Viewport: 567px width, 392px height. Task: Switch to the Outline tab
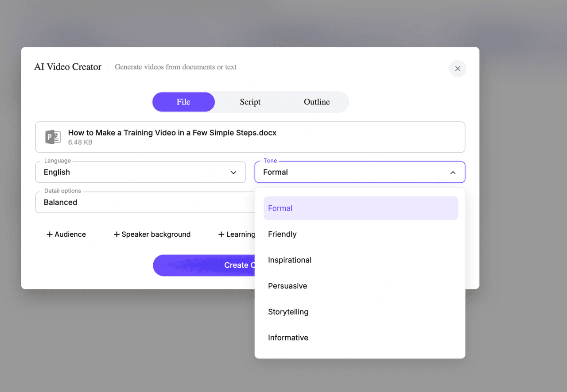click(316, 102)
